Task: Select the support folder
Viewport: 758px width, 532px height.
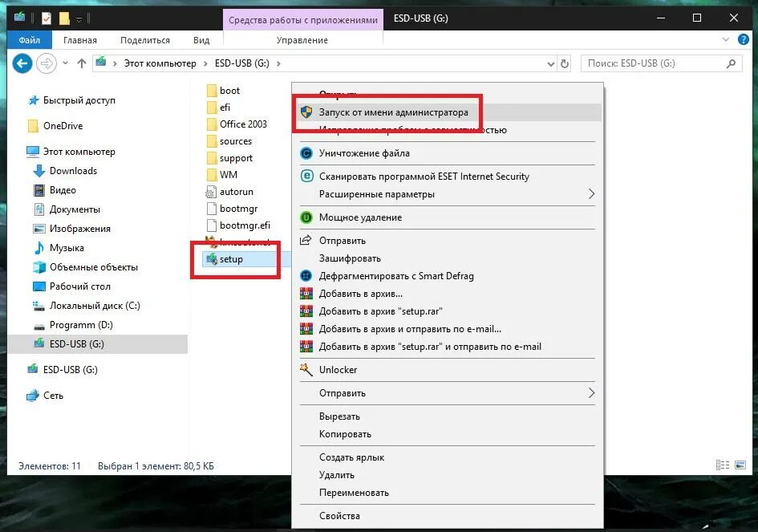Action: coord(236,158)
